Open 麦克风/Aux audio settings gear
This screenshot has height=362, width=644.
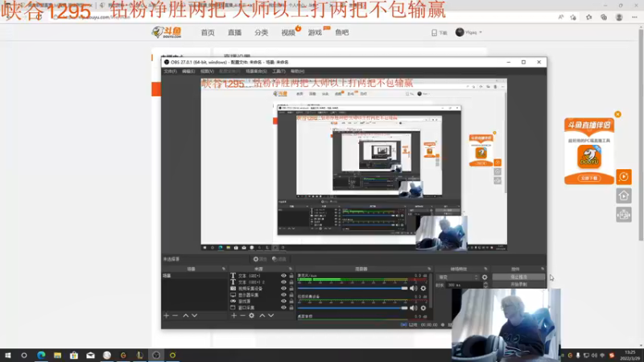423,289
